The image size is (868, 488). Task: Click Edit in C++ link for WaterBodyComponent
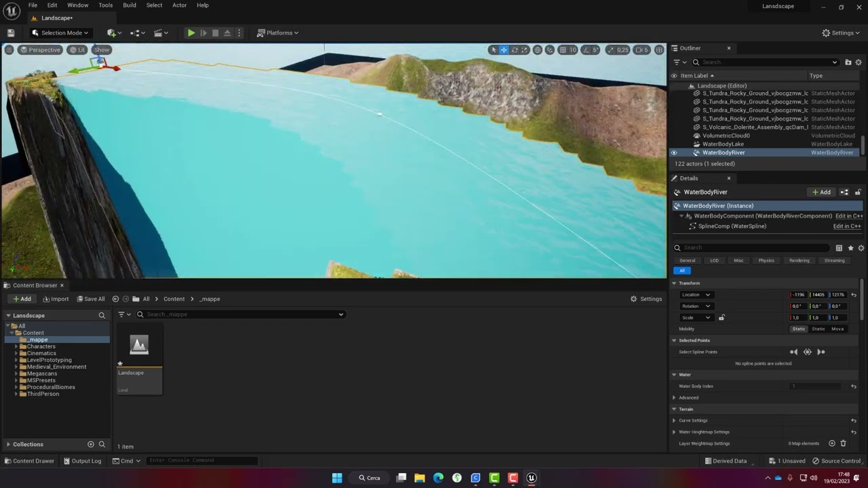[x=849, y=216]
